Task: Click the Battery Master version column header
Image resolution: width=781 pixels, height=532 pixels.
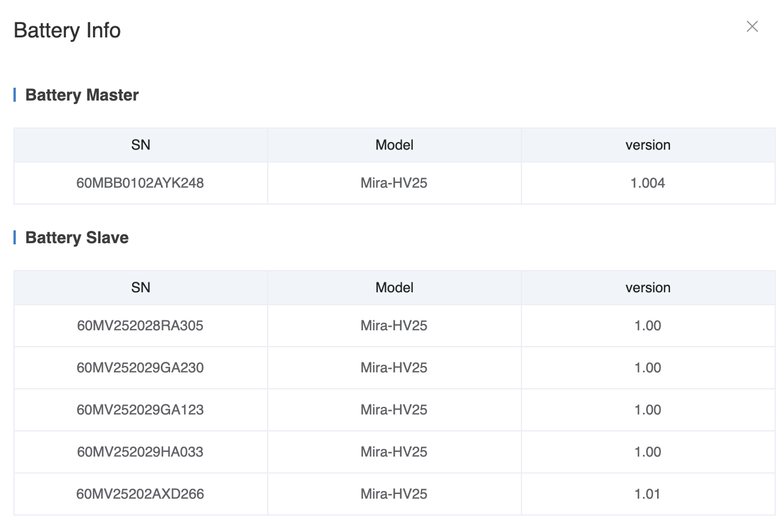Action: click(x=648, y=145)
